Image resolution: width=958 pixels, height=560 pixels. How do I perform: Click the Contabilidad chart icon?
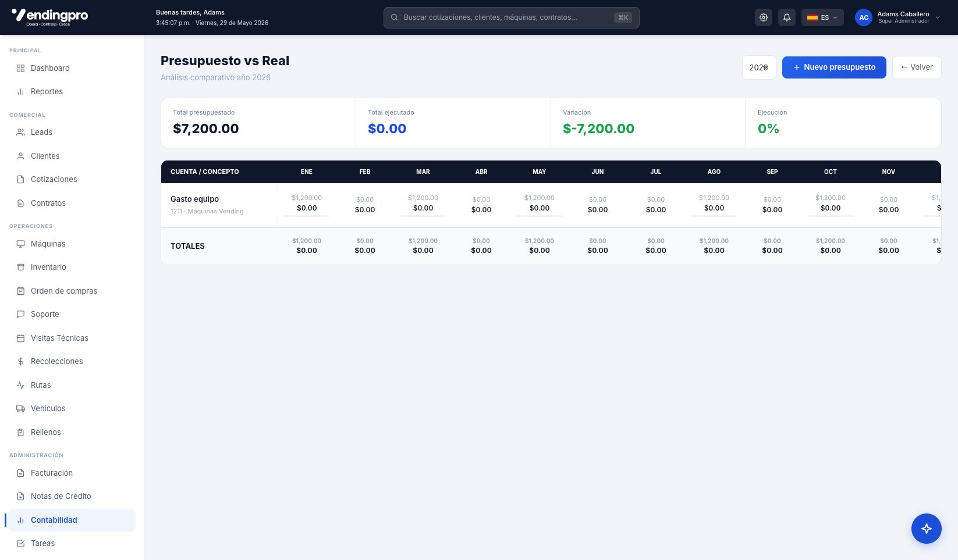[20, 520]
